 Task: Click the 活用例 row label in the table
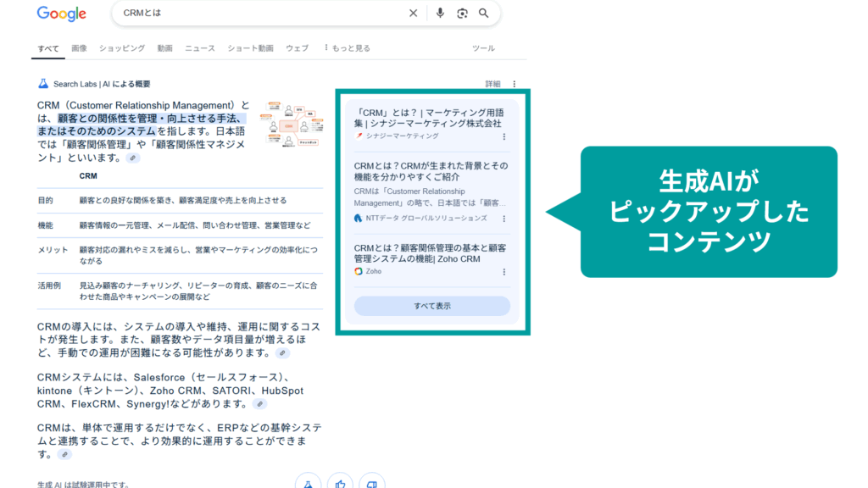pyautogui.click(x=49, y=286)
